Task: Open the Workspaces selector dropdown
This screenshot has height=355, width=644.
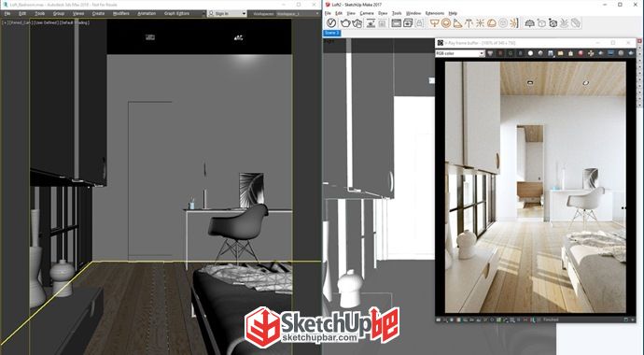Action: (298, 14)
